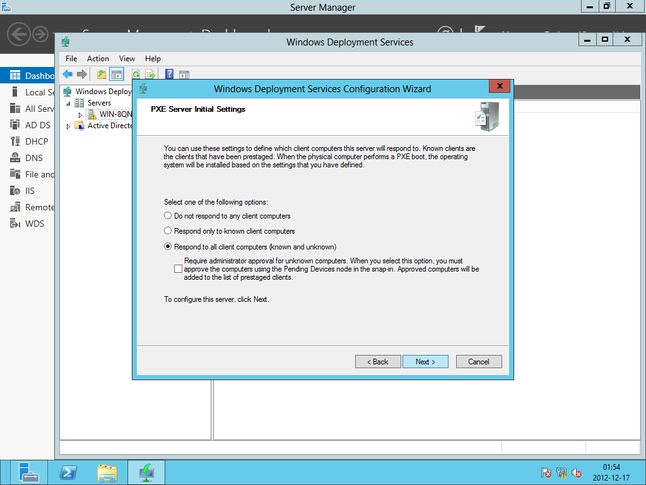Click Server Manager back navigation arrow
Screen dimensions: 646x485
pos(19,34)
